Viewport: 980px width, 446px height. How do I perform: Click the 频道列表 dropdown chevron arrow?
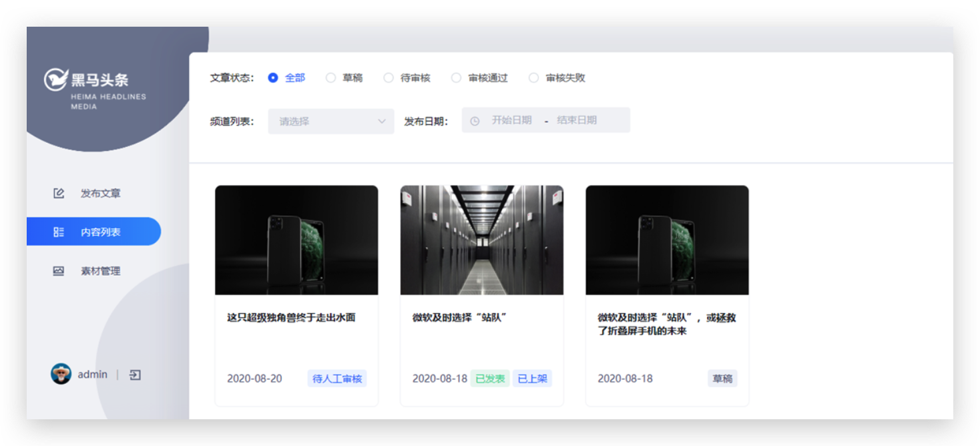pyautogui.click(x=382, y=122)
